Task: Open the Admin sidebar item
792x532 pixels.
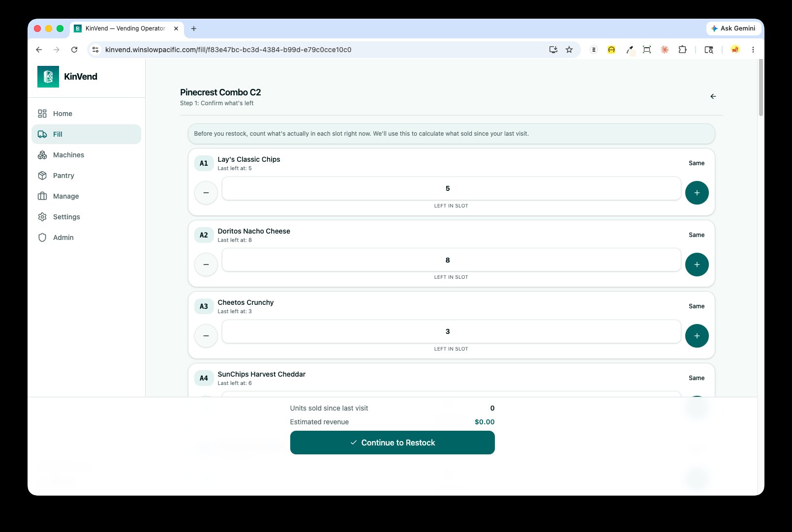Action: pos(86,237)
